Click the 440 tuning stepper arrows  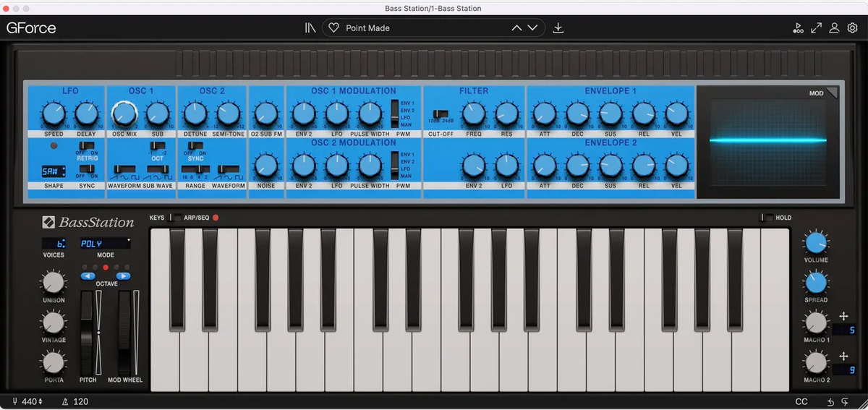tap(41, 401)
